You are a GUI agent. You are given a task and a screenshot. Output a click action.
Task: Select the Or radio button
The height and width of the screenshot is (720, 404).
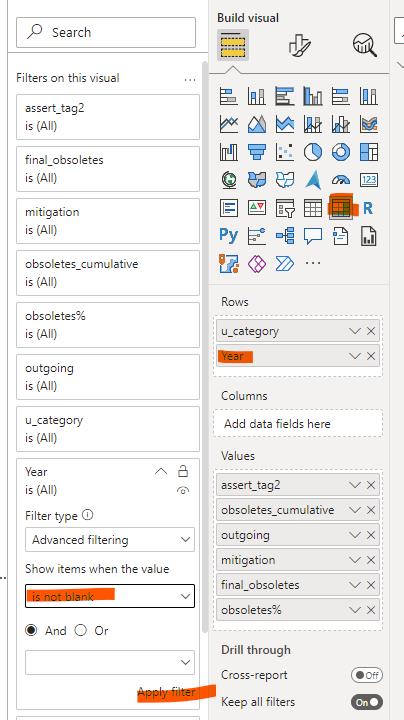[81, 630]
